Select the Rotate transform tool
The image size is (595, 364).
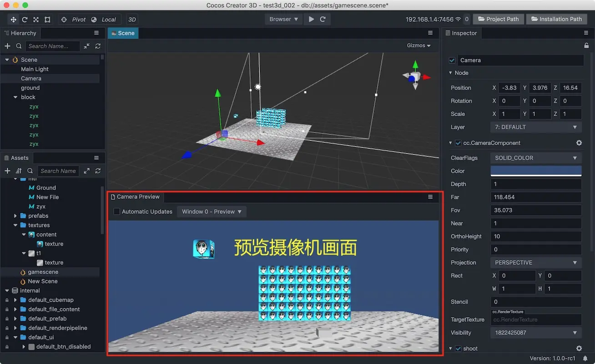tap(25, 20)
